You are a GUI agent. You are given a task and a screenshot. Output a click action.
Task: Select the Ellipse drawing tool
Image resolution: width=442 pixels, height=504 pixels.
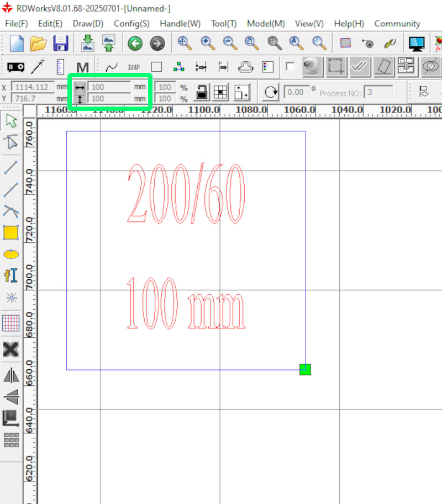click(12, 254)
